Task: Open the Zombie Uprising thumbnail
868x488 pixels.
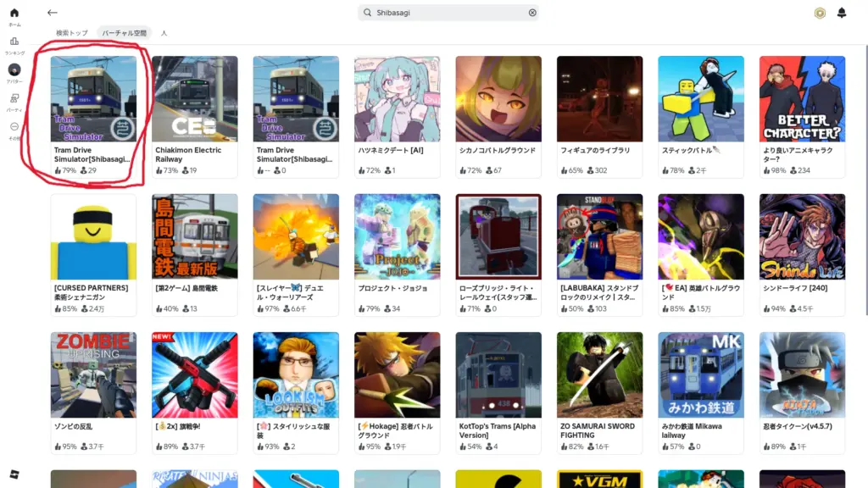Action: (x=93, y=375)
